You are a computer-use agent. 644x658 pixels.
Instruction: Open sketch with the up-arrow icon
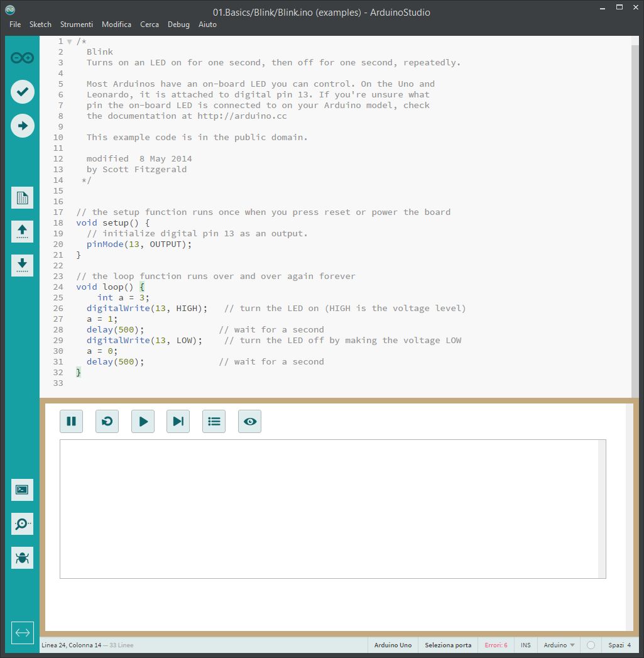tap(22, 231)
